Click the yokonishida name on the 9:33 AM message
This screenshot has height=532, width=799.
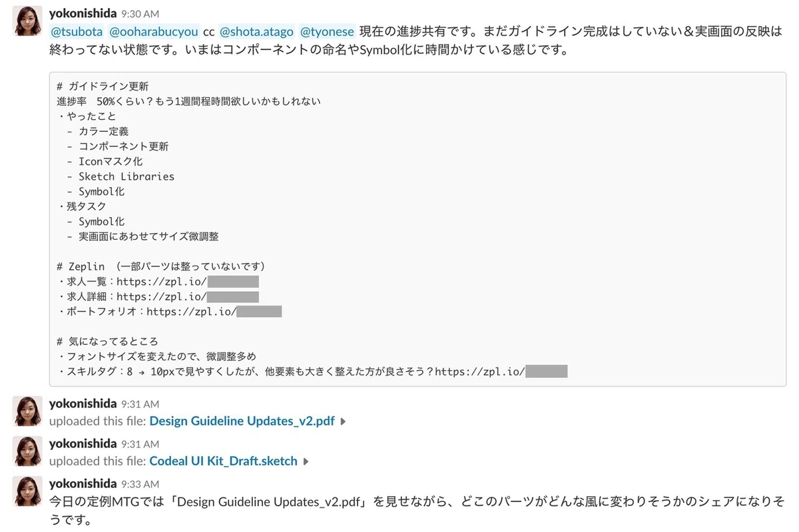click(83, 483)
